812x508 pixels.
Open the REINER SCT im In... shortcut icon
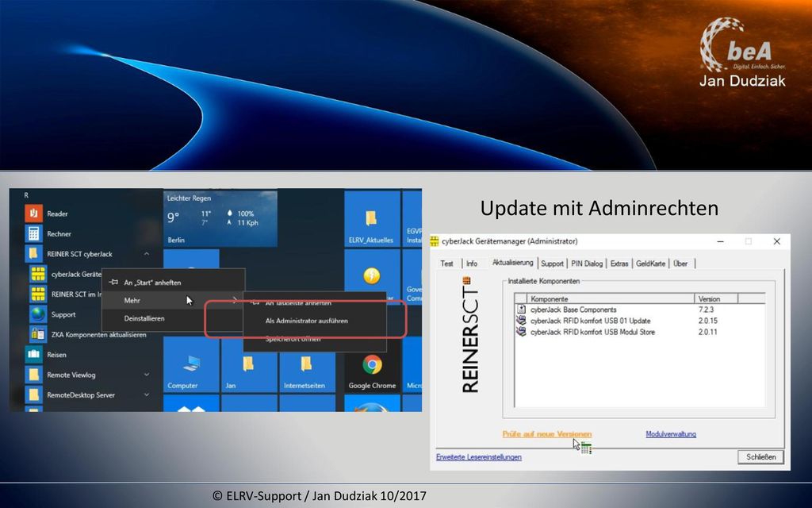click(38, 294)
